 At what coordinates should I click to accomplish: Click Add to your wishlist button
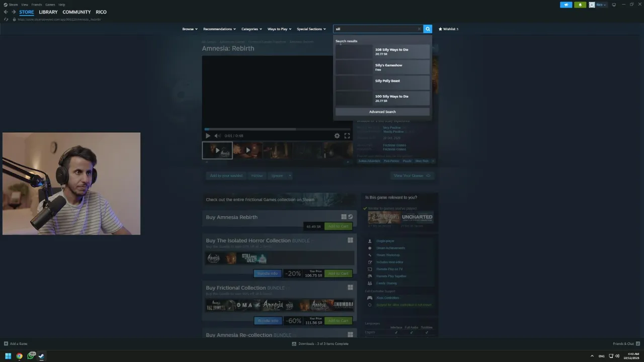pos(226,176)
